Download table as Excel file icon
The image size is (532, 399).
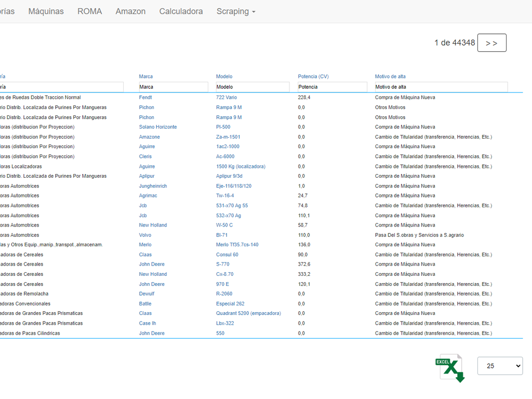[450, 368]
